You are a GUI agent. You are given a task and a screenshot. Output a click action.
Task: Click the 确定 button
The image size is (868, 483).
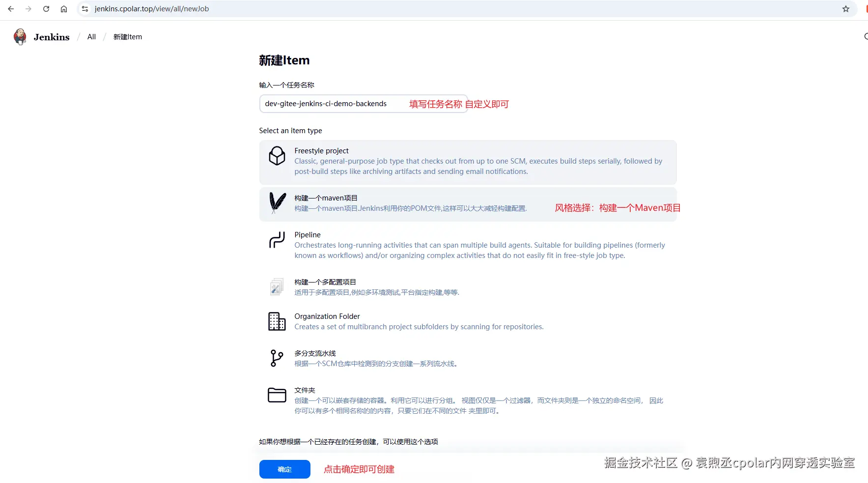click(x=285, y=469)
